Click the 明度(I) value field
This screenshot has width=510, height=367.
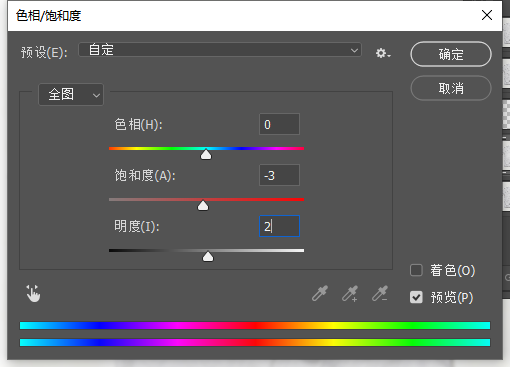click(x=279, y=226)
